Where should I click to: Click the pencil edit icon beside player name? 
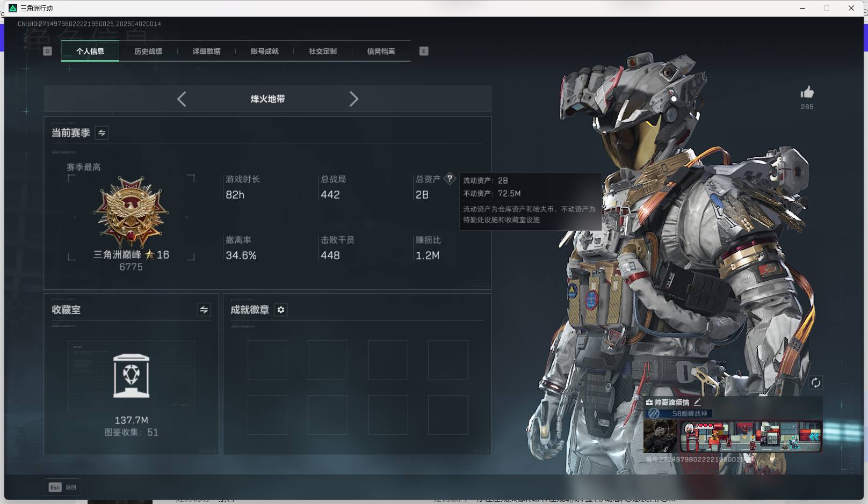click(x=697, y=402)
